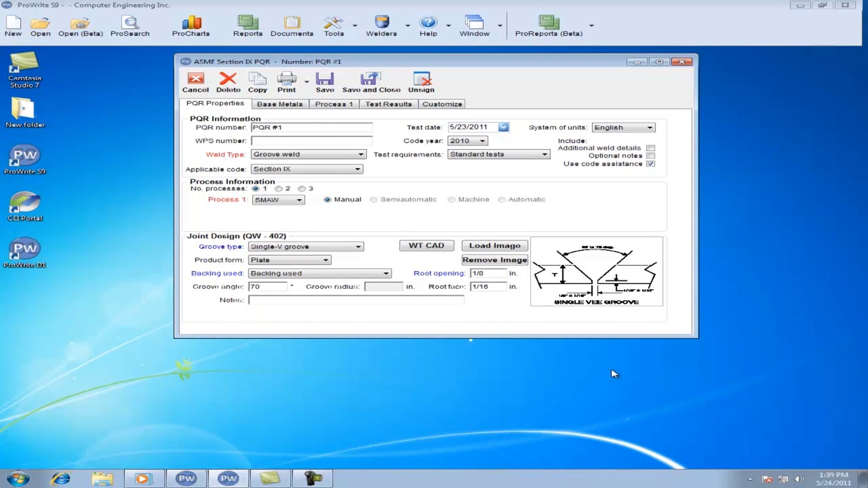Switch to the PQR Properties tab
Image resolution: width=868 pixels, height=488 pixels.
[216, 103]
